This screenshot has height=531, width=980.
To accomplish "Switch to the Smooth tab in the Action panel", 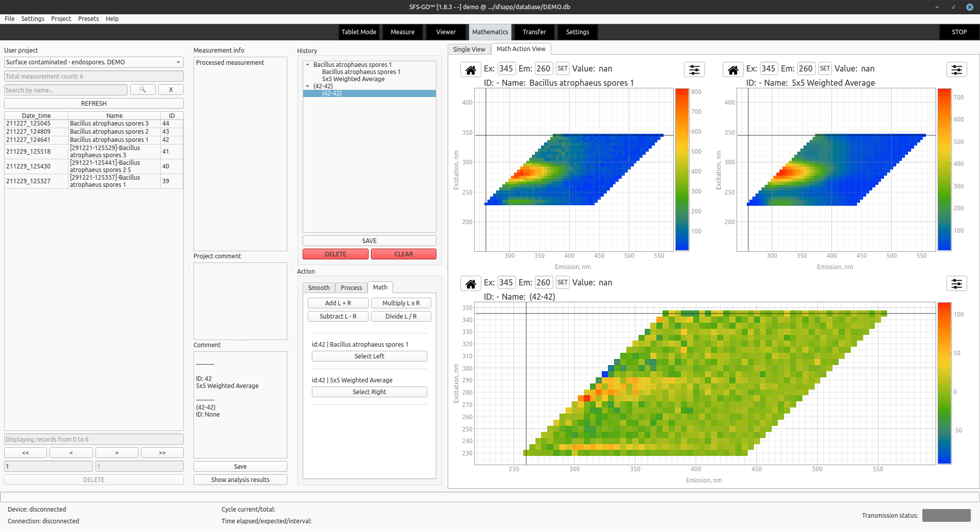I will coord(318,287).
